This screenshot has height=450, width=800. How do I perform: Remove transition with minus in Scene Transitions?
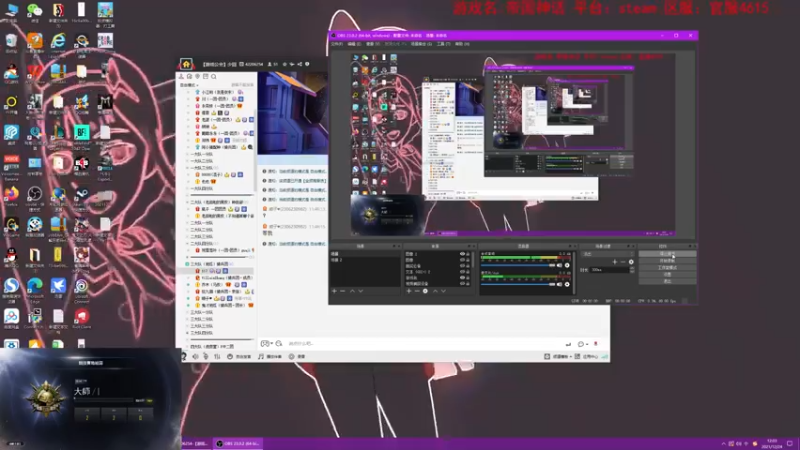(623, 262)
